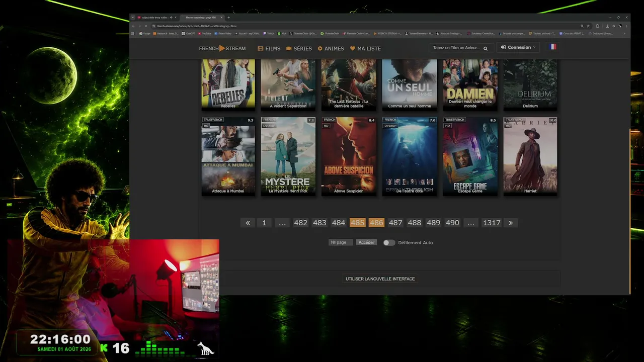Open the Twitch bookmark
This screenshot has width=644, height=362.
[x=269, y=34]
